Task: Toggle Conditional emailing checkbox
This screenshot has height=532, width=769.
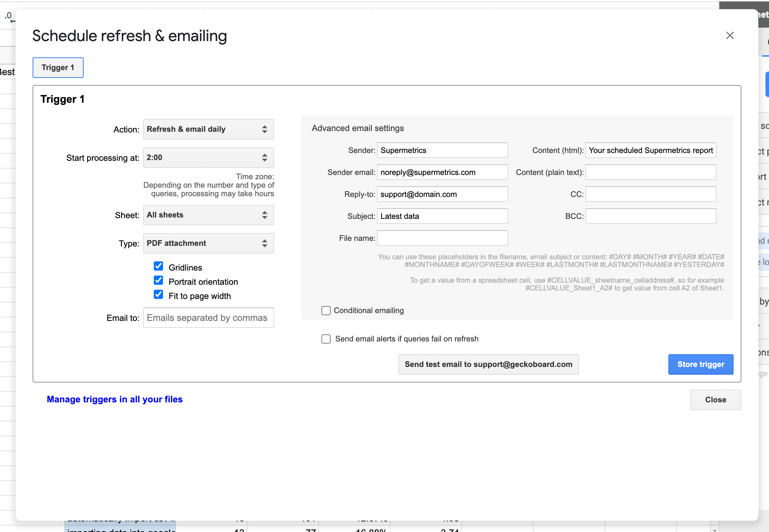Action: 326,310
